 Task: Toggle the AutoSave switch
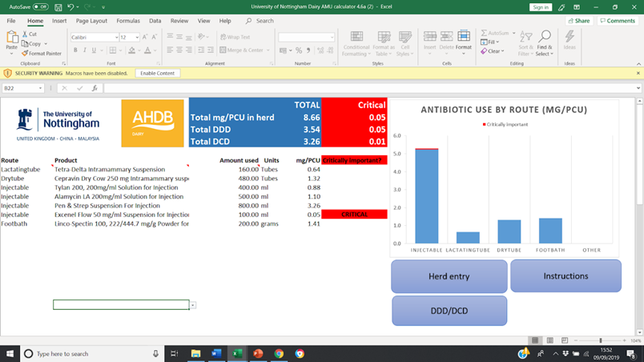tap(40, 7)
